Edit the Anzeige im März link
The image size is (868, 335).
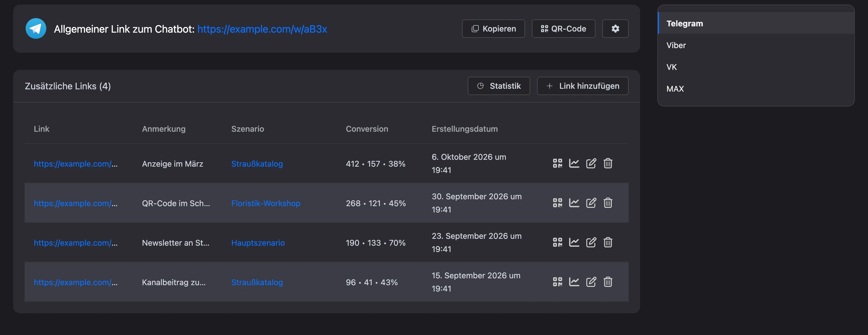pos(591,163)
